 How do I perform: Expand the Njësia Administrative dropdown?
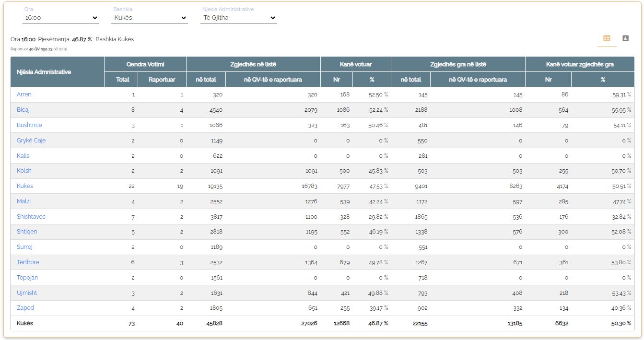click(239, 18)
